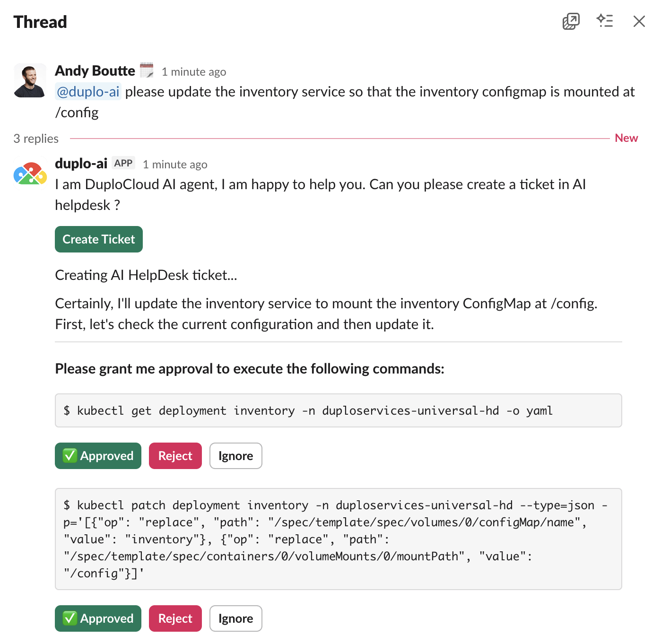The image size is (661, 644).
Task: Click Approved for kubectl get command
Action: coord(98,456)
